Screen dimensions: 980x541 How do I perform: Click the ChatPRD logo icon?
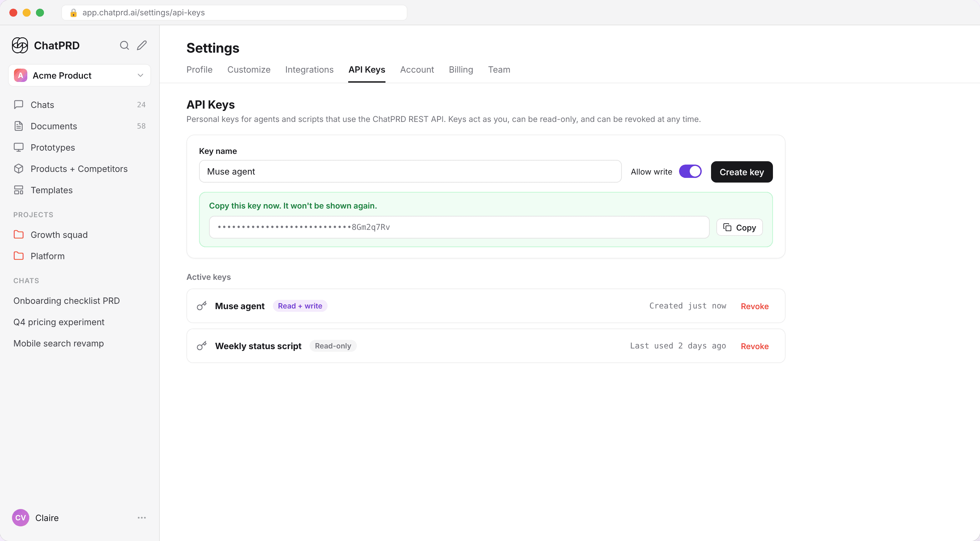click(20, 45)
